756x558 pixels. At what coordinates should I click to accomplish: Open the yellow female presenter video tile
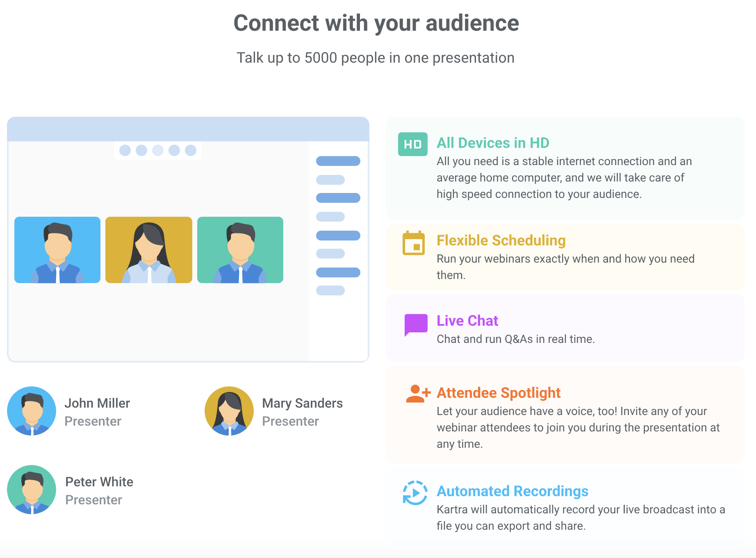tap(149, 250)
